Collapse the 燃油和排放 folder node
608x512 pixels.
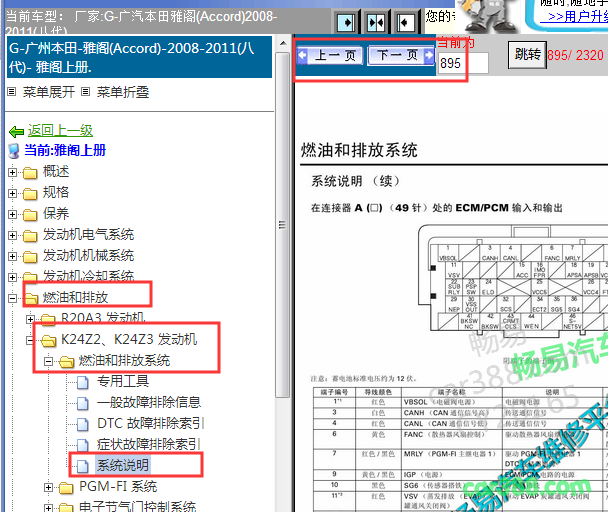click(x=12, y=298)
